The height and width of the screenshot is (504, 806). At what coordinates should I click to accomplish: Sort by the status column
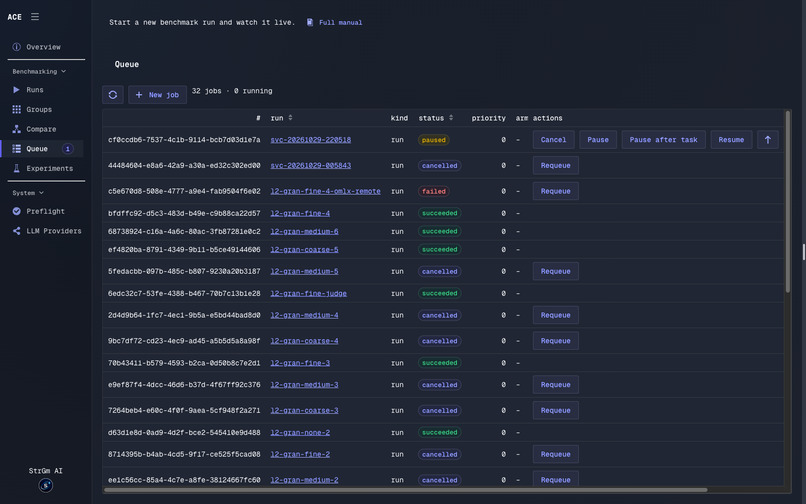435,118
